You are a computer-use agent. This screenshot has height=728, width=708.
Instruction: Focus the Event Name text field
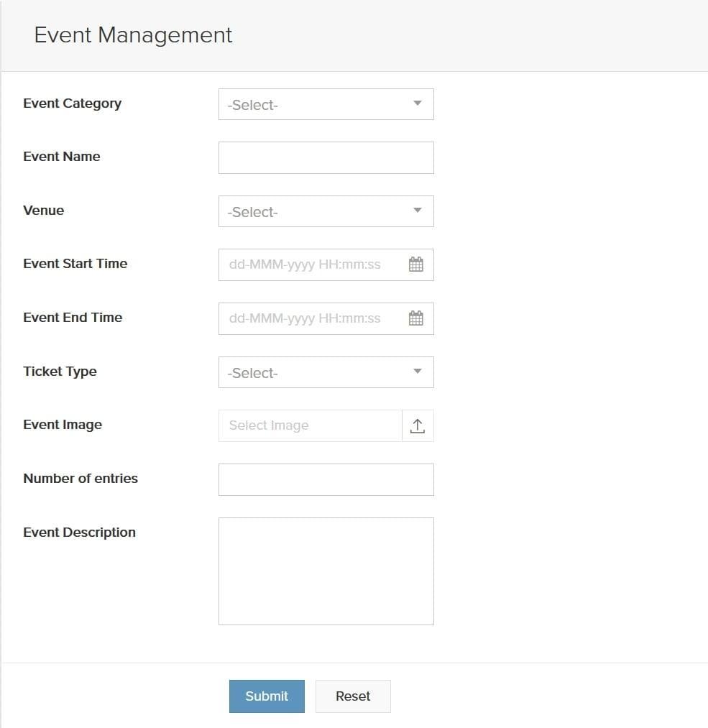[x=326, y=158]
